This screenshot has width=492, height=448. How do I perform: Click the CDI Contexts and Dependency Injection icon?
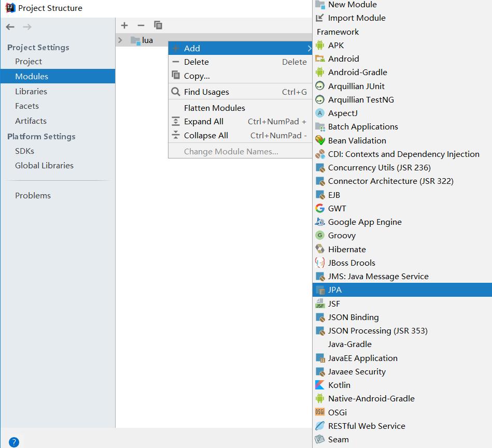(x=320, y=154)
